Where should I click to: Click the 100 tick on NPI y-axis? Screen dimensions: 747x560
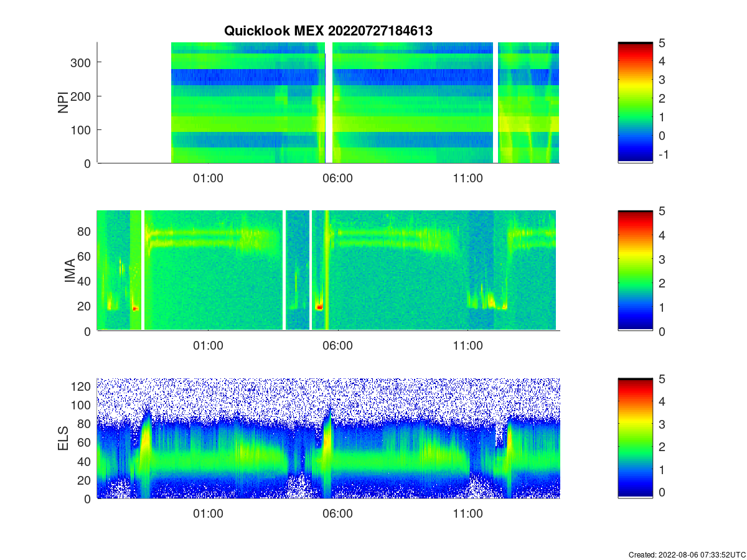[82, 129]
